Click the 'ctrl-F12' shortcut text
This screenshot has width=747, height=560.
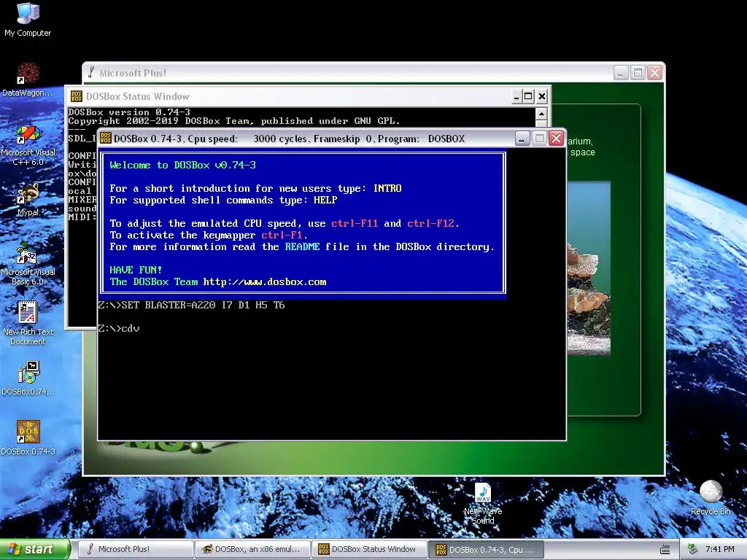coord(430,223)
